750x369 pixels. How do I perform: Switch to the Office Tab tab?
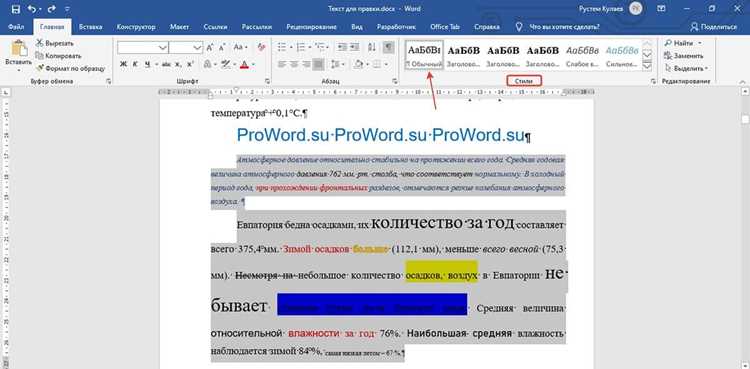click(444, 27)
